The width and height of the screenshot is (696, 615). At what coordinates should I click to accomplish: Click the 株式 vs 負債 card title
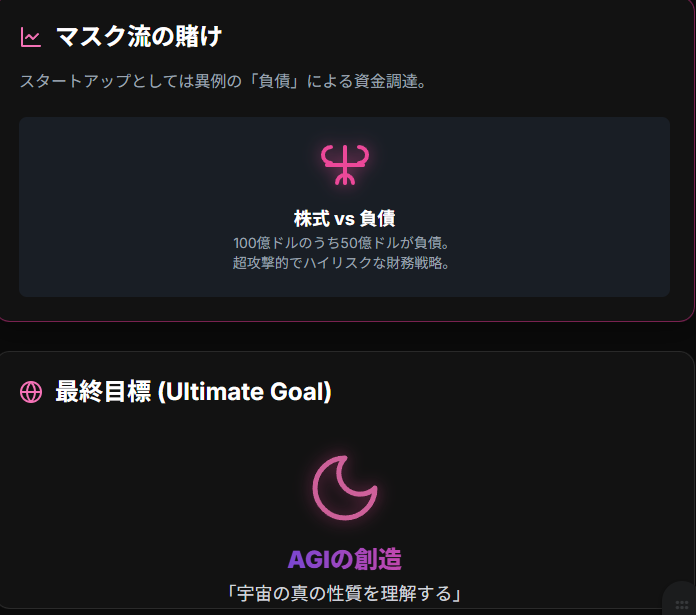(345, 218)
